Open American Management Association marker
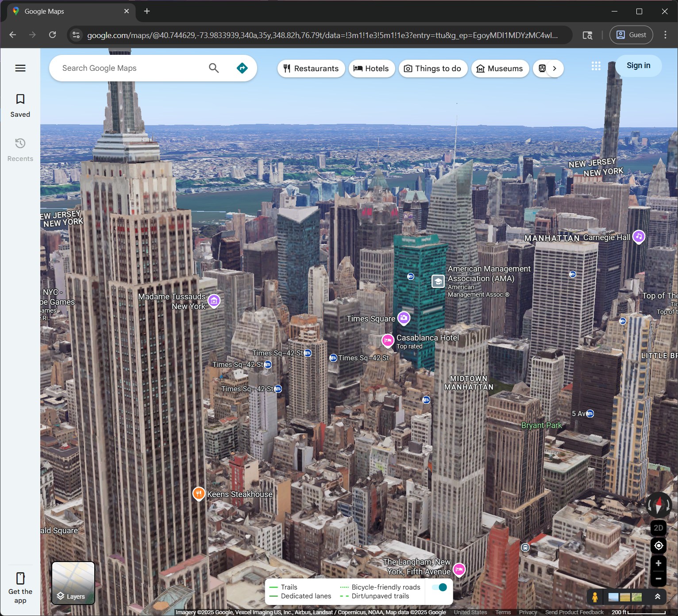 (438, 281)
